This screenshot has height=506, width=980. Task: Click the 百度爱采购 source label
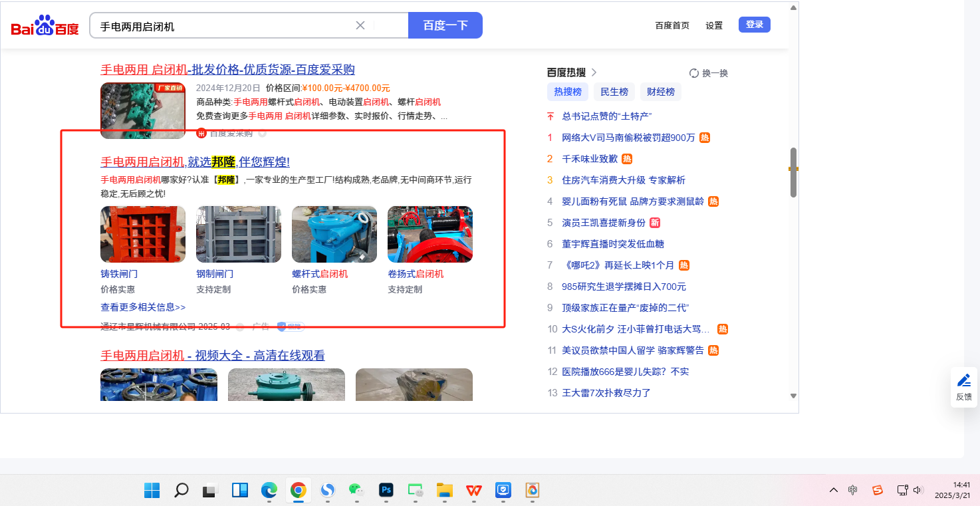click(231, 133)
